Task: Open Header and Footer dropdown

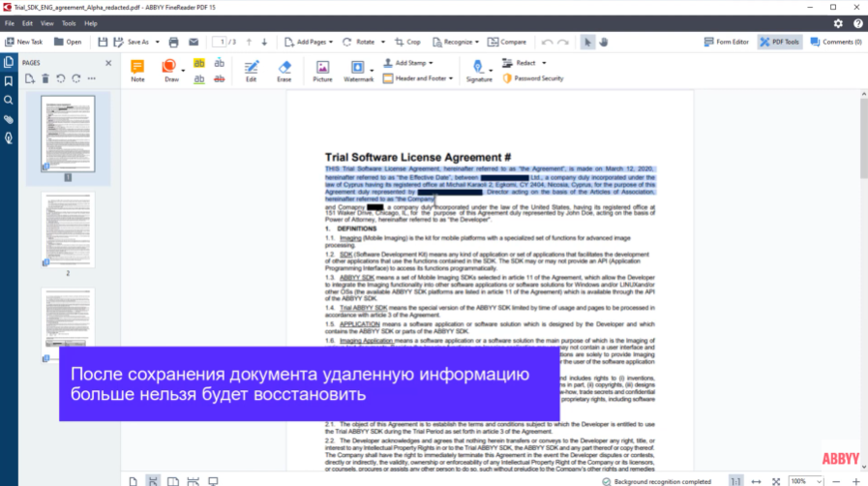Action: click(418, 78)
